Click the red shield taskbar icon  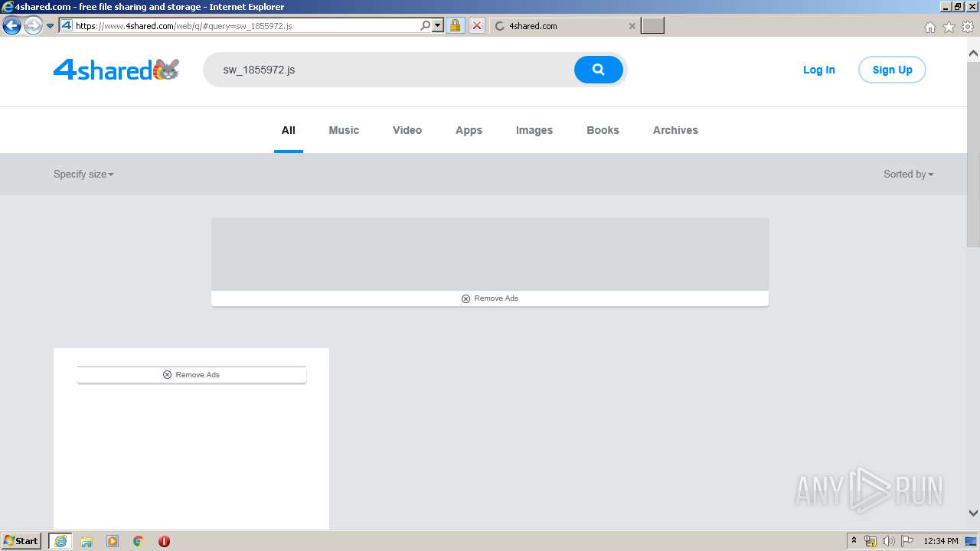click(x=164, y=541)
